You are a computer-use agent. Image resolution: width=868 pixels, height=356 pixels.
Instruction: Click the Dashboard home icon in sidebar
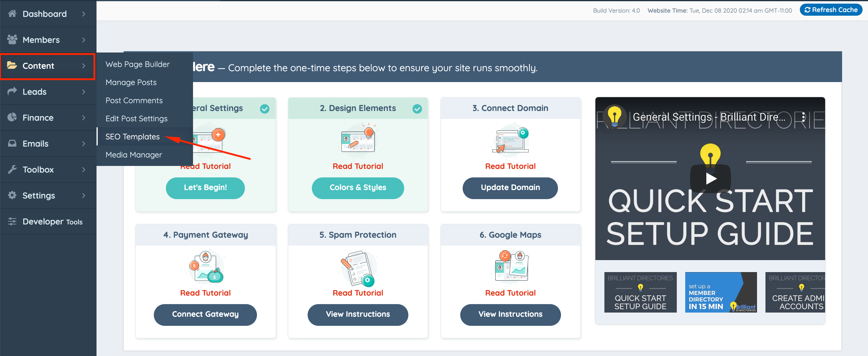pyautogui.click(x=12, y=14)
